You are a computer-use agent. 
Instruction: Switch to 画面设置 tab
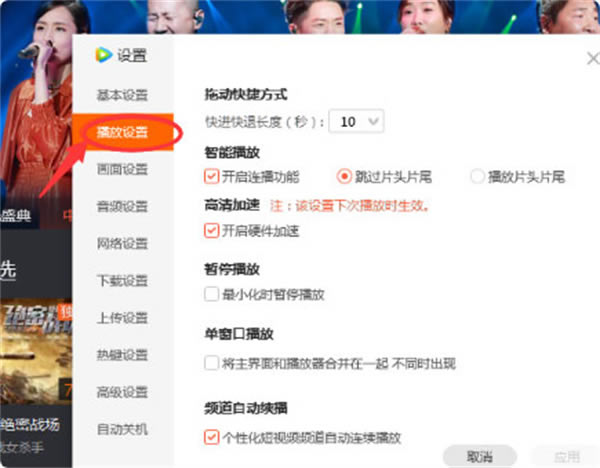[x=122, y=169]
